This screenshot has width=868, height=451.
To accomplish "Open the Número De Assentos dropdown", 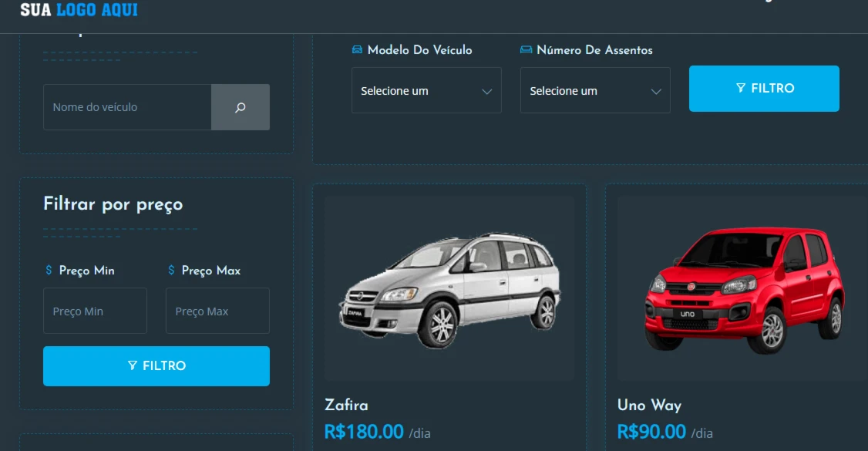I will pos(595,91).
